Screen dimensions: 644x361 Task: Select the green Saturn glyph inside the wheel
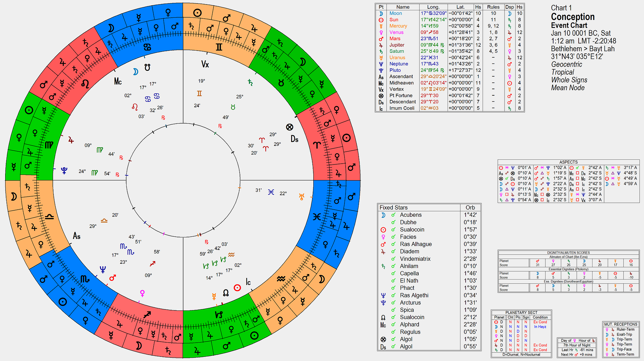coord(250,82)
